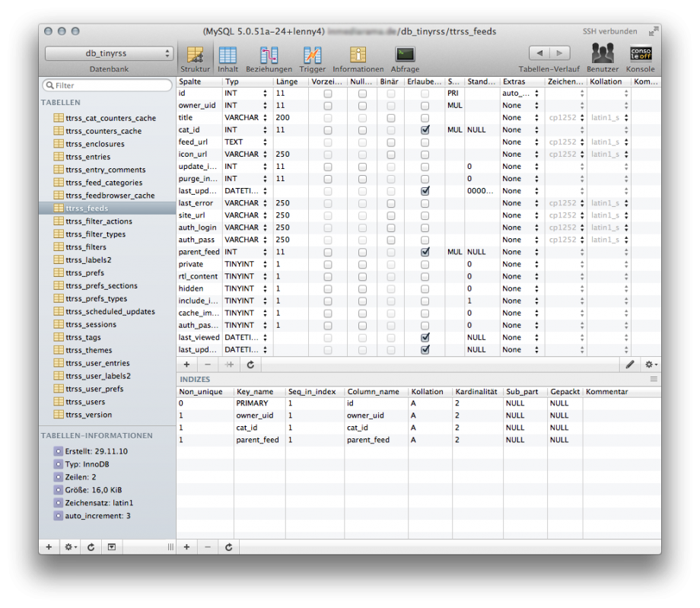Go back in Tabellen-Verlauf history

tap(539, 53)
